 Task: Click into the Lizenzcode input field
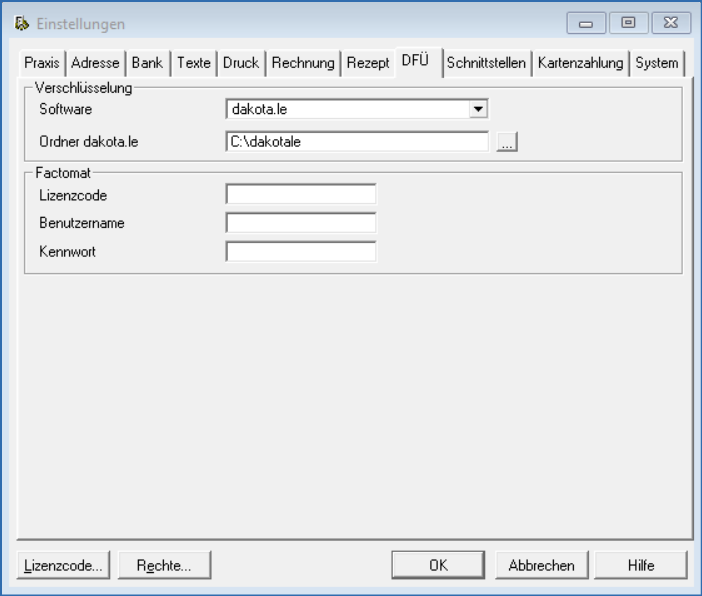click(x=301, y=194)
